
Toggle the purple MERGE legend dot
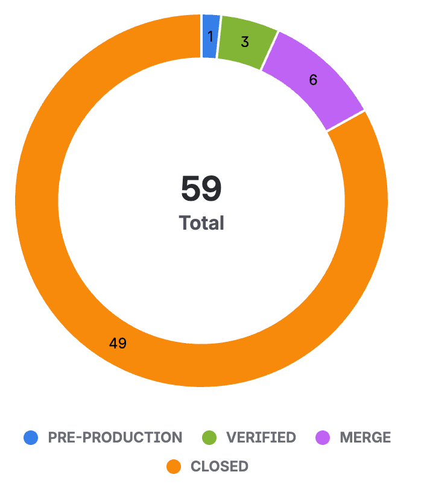(x=323, y=438)
